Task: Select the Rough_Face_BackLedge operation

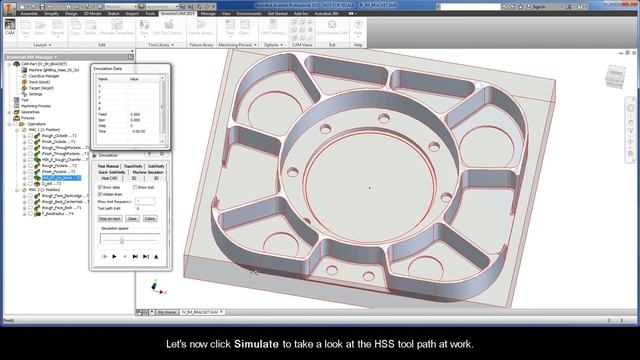Action: tap(62, 196)
